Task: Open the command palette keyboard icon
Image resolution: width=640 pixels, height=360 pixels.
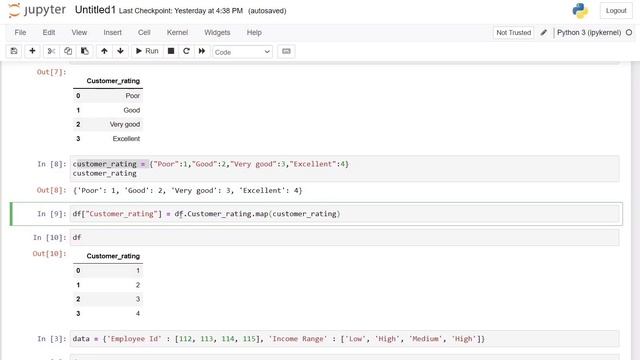Action: (x=286, y=51)
